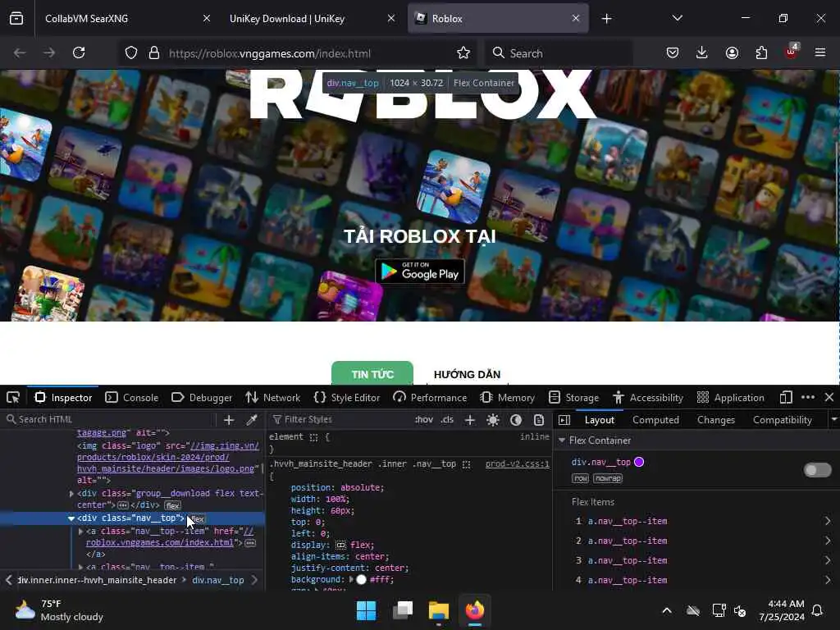Expand the first a.nav__top--item node
This screenshot has width=840, height=630.
coord(81,532)
